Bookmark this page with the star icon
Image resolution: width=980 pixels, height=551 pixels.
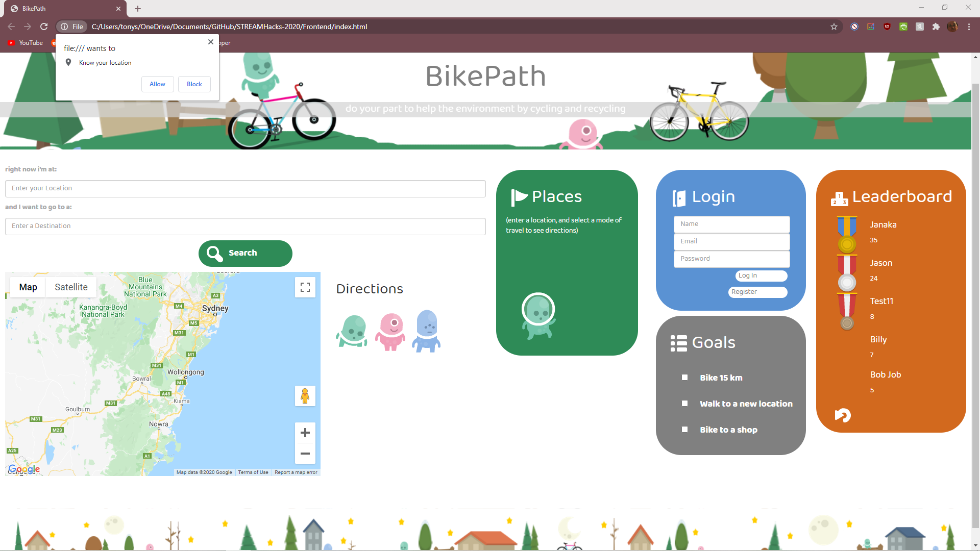point(834,27)
